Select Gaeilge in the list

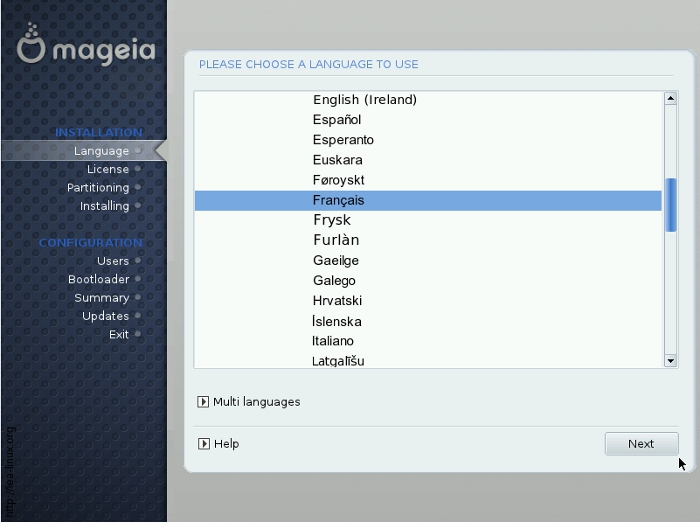click(x=335, y=261)
